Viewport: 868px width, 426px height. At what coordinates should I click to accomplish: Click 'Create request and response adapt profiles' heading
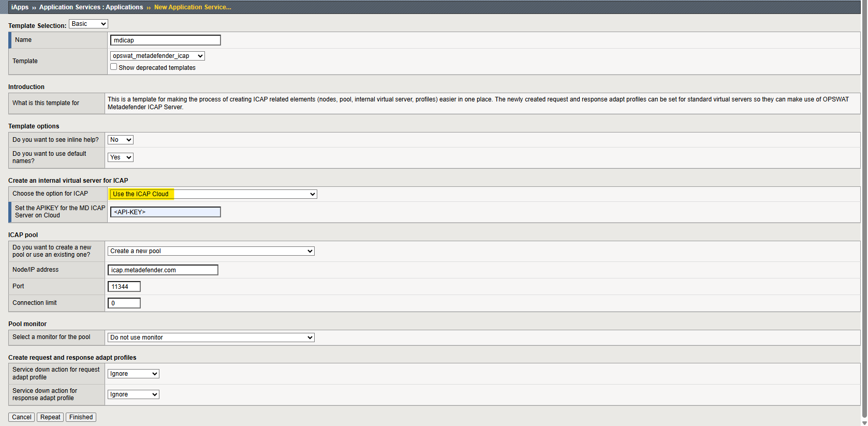tap(72, 358)
